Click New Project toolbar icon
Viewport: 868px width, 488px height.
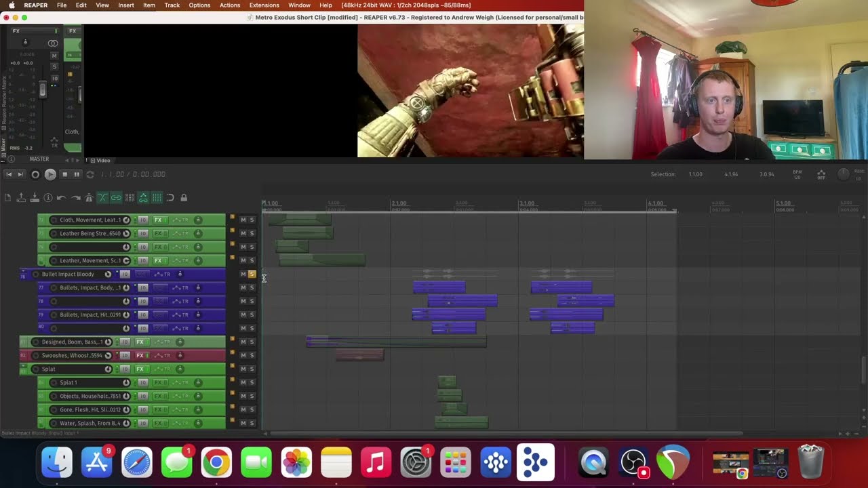tap(7, 198)
